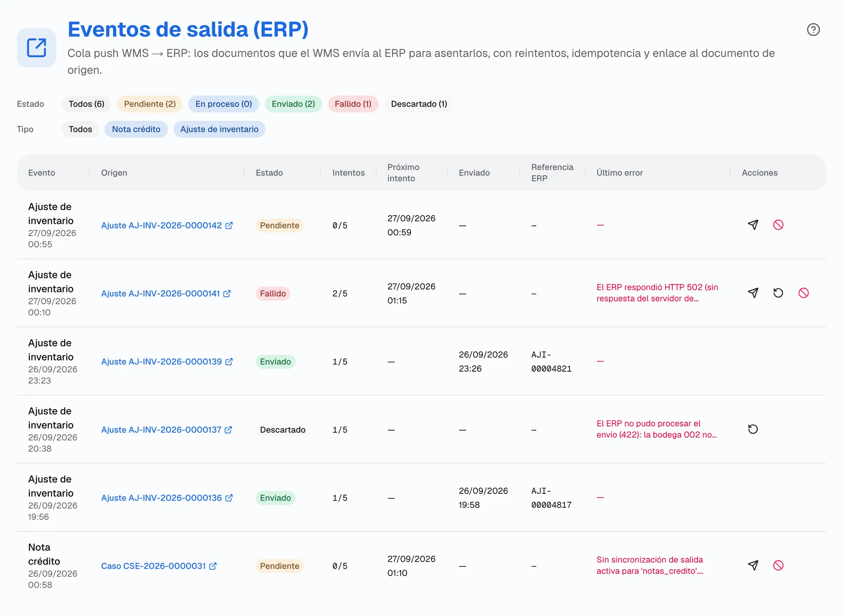Click the Descartado status badge in table
The width and height of the screenshot is (843, 616).
point(282,430)
